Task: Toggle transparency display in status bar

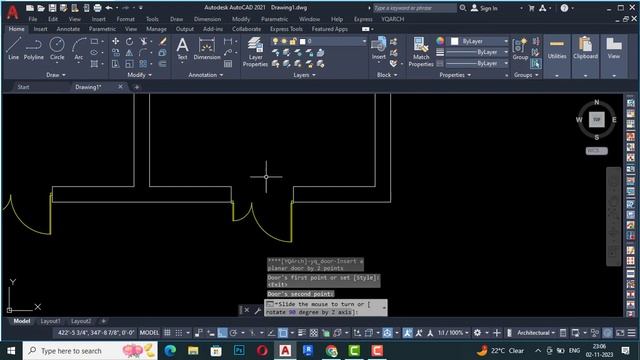Action: click(x=313, y=333)
